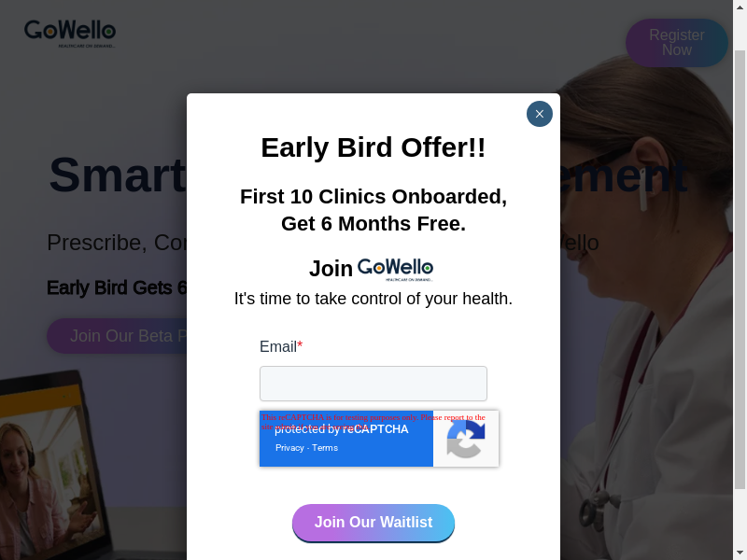Screen dimensions: 747x560
Task: Click the page's vertical scrollbar thumb
Action: click(x=740, y=269)
